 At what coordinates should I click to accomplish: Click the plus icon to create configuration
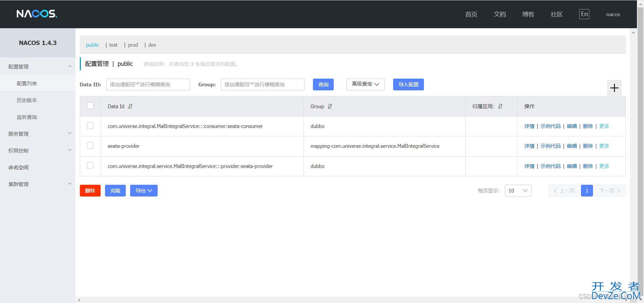[614, 88]
